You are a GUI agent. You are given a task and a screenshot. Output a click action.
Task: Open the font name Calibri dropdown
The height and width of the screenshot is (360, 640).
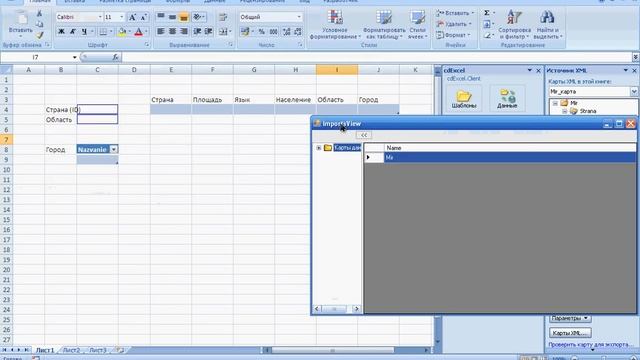pyautogui.click(x=100, y=17)
